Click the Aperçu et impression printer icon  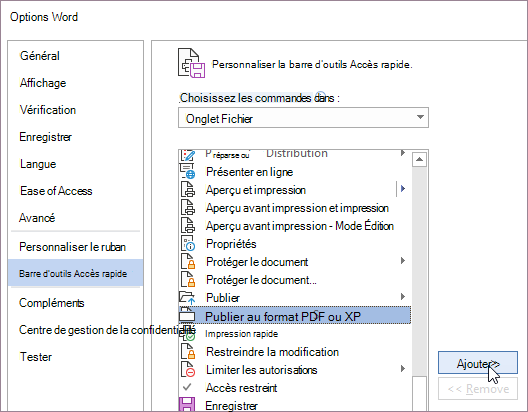pos(188,190)
